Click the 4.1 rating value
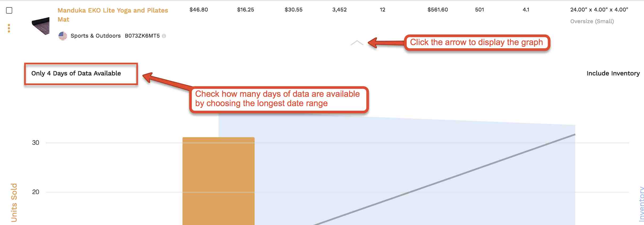Image resolution: width=644 pixels, height=225 pixels. (526, 10)
